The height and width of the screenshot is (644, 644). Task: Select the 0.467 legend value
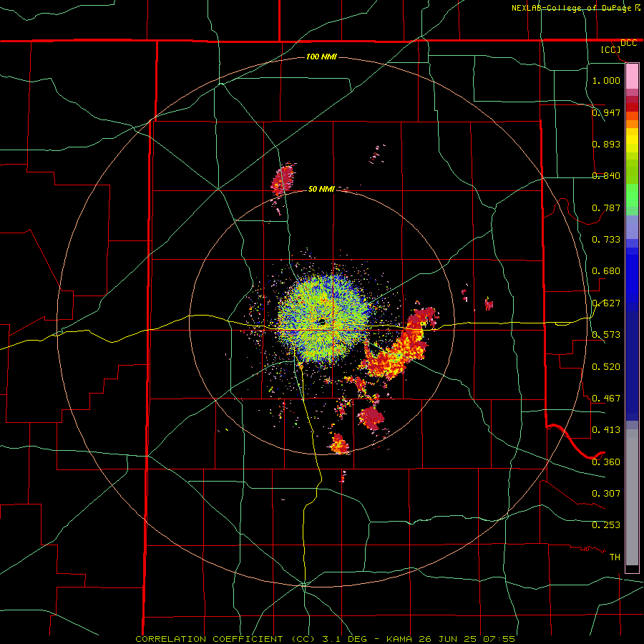[606, 398]
